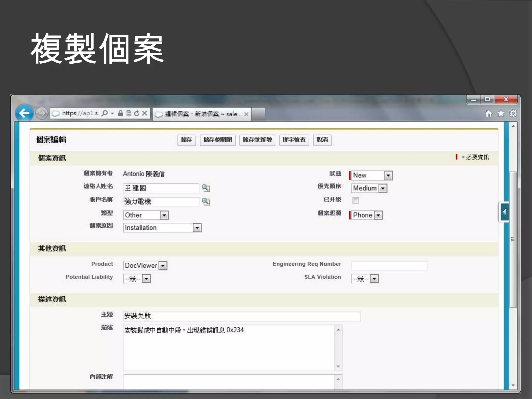
Task: Click the 帳戶名稱 input field
Action: pyautogui.click(x=161, y=202)
